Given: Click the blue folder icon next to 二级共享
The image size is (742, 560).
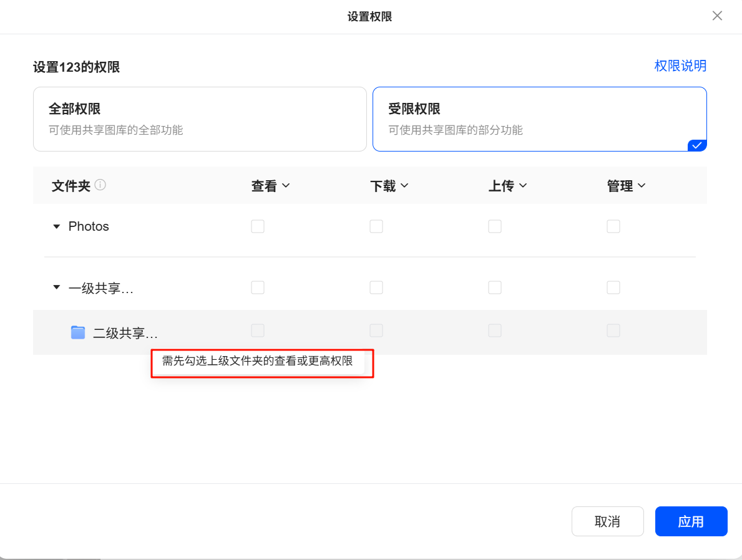Looking at the screenshot, I should [77, 332].
